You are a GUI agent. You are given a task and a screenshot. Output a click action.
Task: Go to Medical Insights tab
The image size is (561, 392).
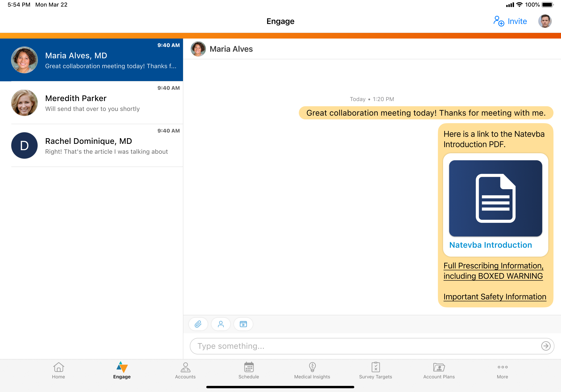click(x=312, y=370)
